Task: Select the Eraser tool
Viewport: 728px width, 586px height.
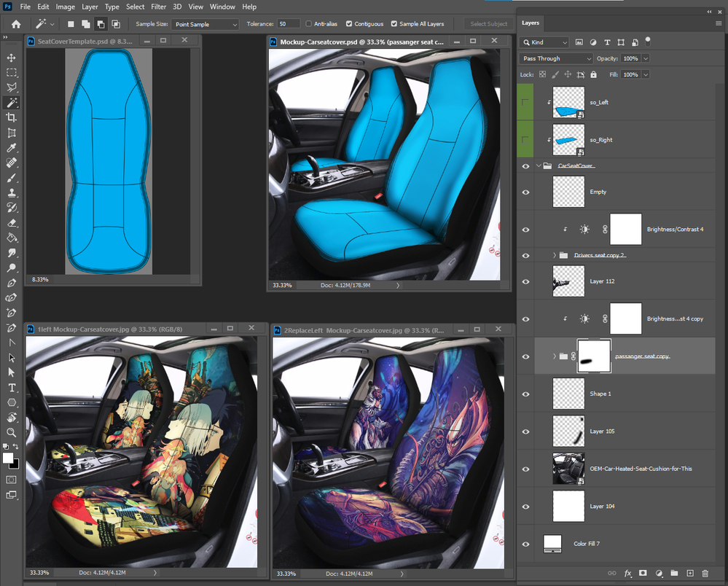Action: tap(12, 223)
